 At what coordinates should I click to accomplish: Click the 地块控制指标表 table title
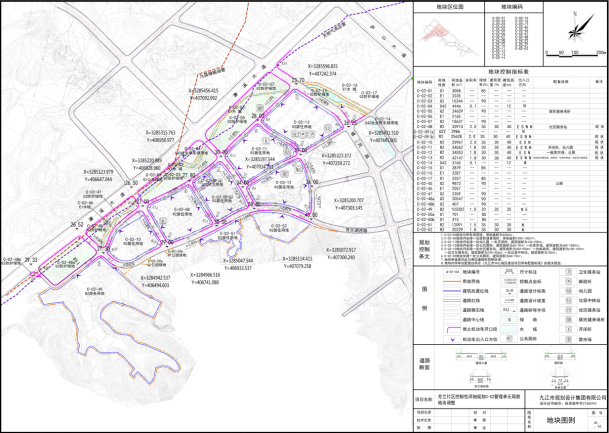pyautogui.click(x=510, y=72)
